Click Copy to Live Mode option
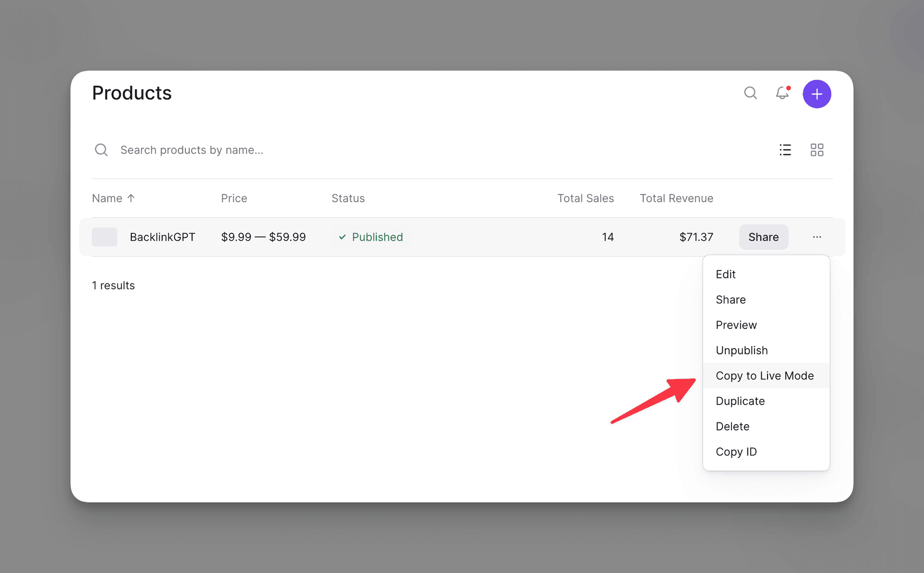 pyautogui.click(x=764, y=375)
